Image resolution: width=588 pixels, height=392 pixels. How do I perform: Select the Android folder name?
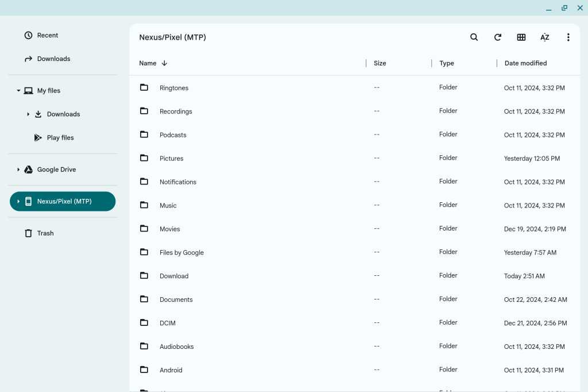171,370
